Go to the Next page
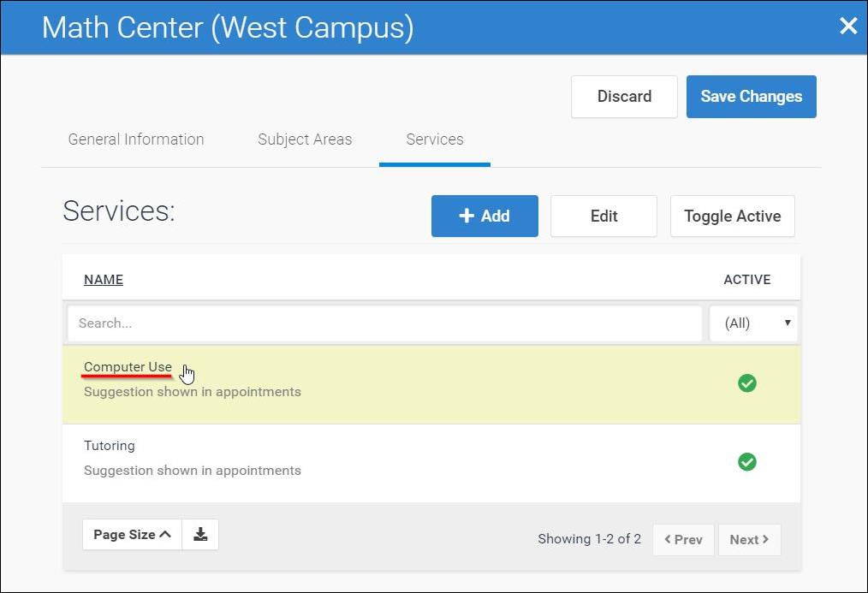Screen dimensions: 868x593 (x=749, y=540)
